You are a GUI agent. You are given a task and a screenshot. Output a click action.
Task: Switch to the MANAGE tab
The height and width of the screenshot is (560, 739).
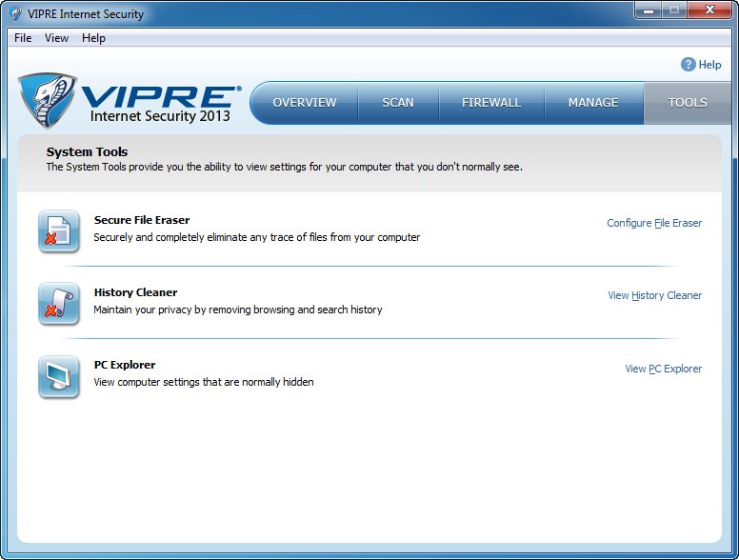tap(593, 103)
